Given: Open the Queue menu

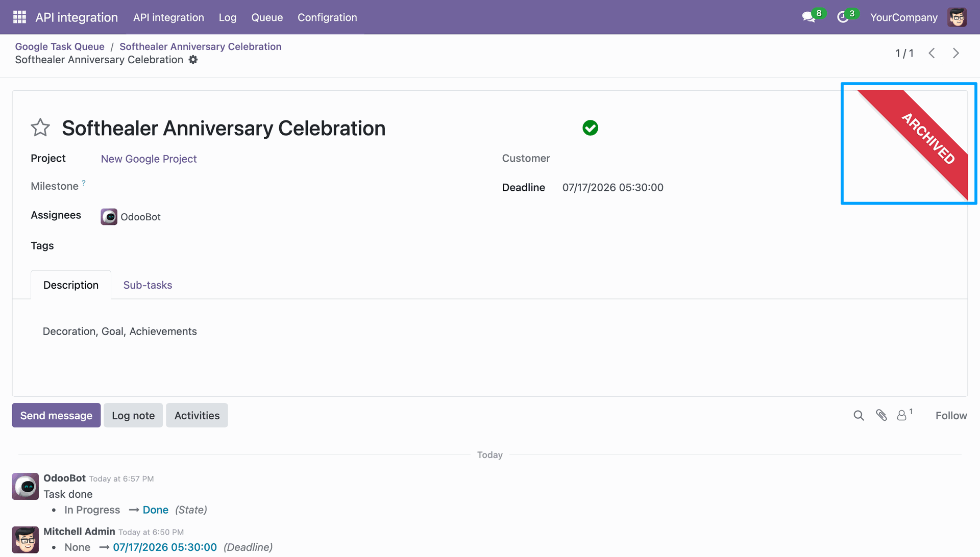Looking at the screenshot, I should point(267,17).
